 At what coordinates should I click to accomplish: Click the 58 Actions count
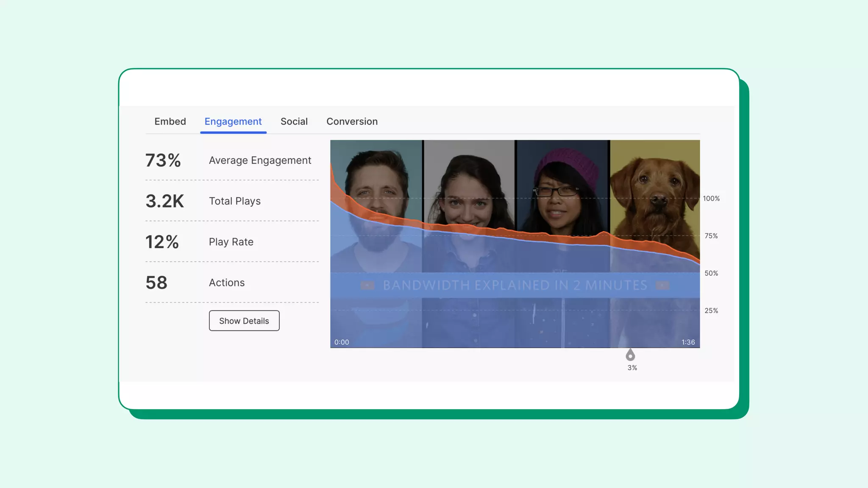click(x=156, y=283)
